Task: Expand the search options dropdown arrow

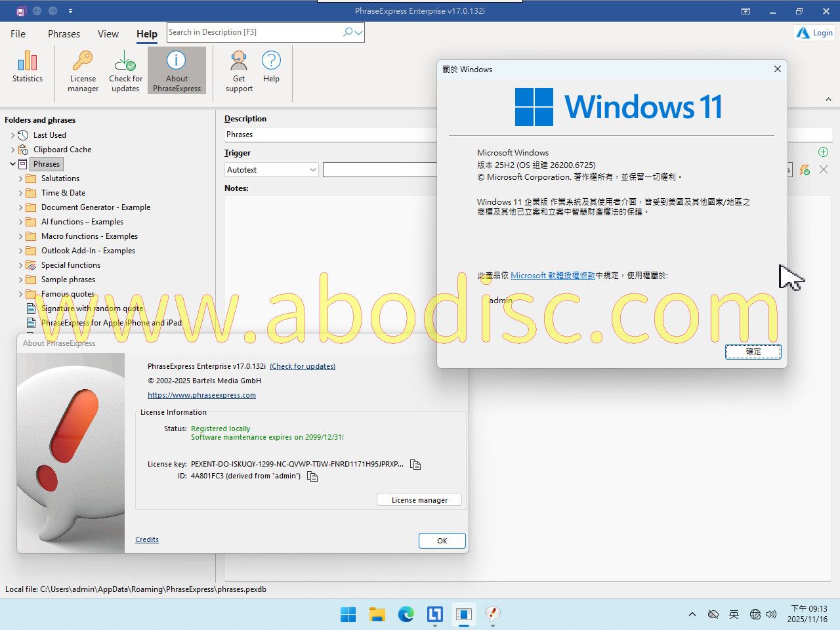Action: [x=359, y=32]
